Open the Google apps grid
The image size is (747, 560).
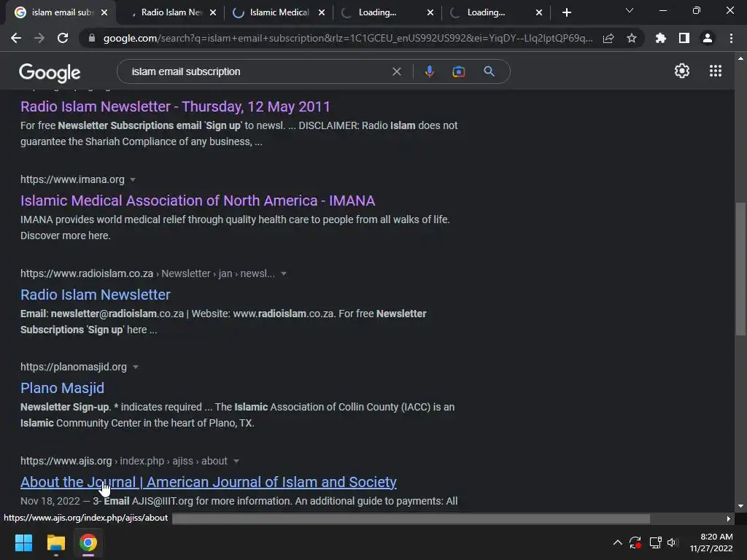point(715,71)
